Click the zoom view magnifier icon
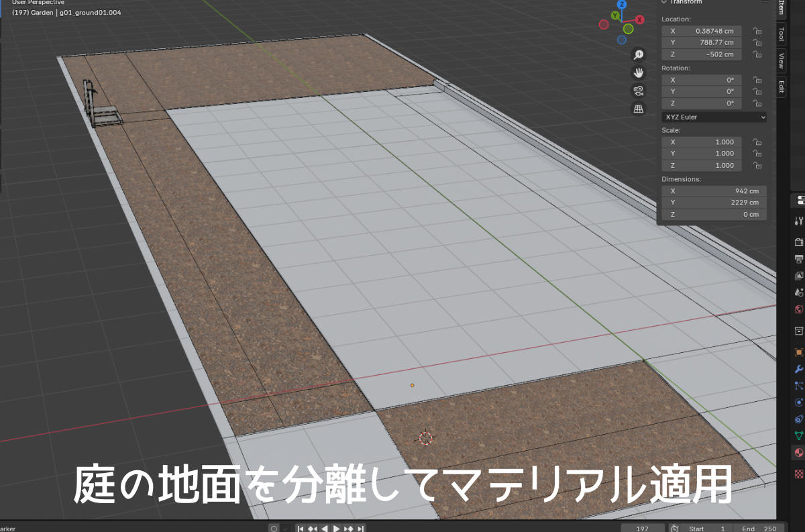 pyautogui.click(x=639, y=54)
